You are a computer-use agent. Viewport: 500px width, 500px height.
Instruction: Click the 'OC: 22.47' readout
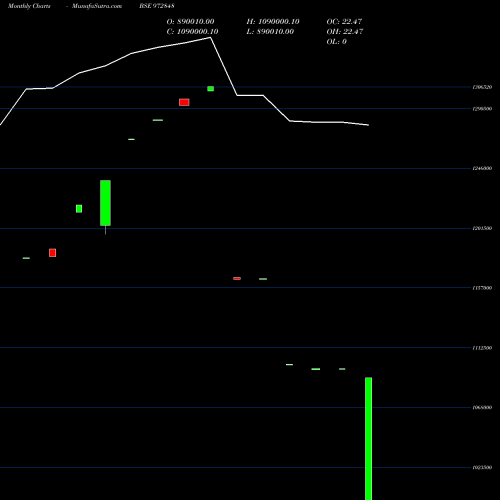coord(344,21)
